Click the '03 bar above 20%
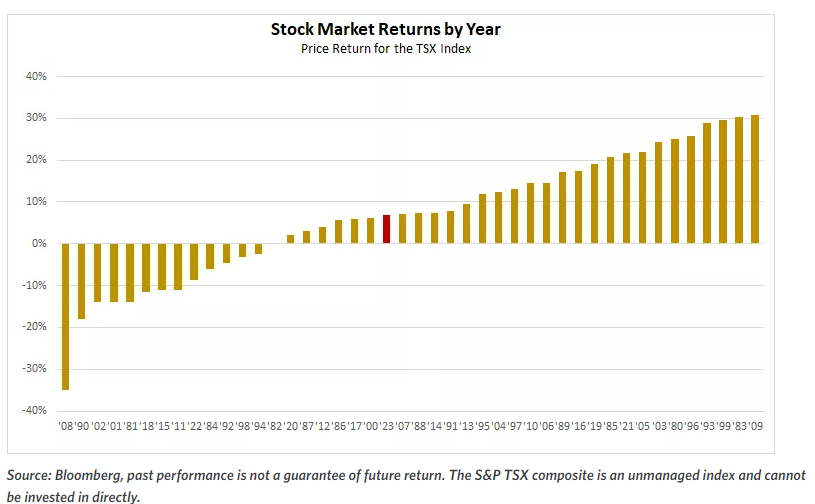 pyautogui.click(x=659, y=192)
